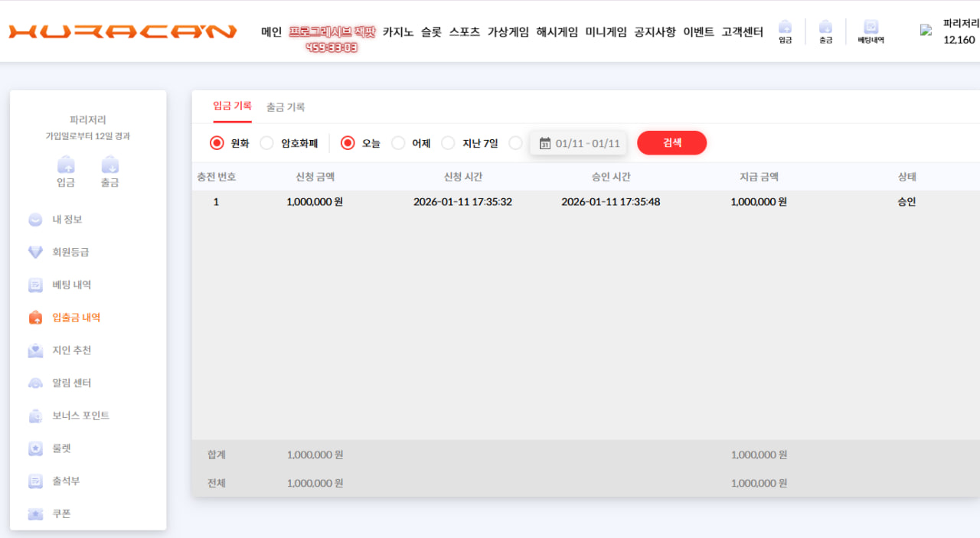
Task: Open 회원등급 diamond icon in sidebar
Action: click(x=35, y=253)
